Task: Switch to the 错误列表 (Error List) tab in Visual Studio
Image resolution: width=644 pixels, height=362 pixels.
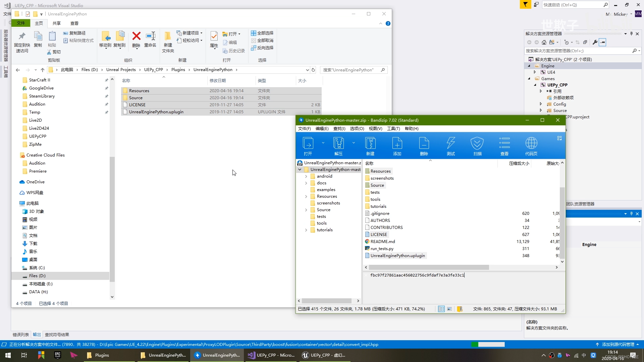Action: click(x=21, y=335)
